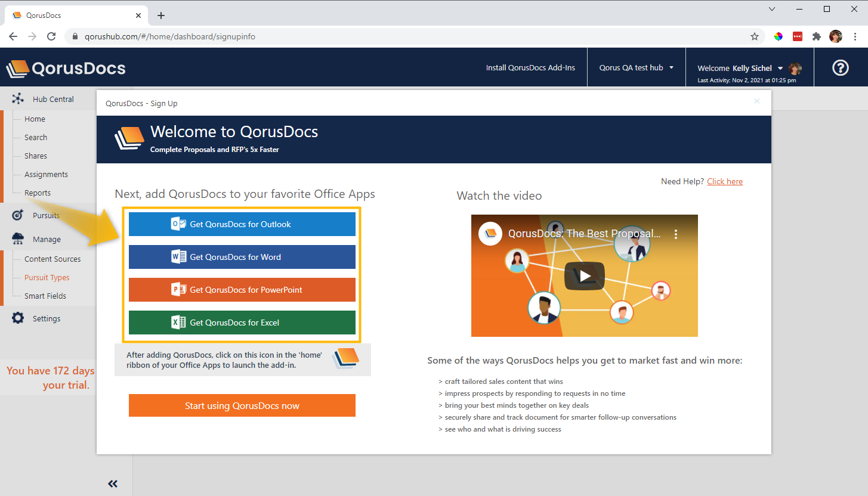This screenshot has height=496, width=868.
Task: Open a new browser tab
Action: pos(160,15)
